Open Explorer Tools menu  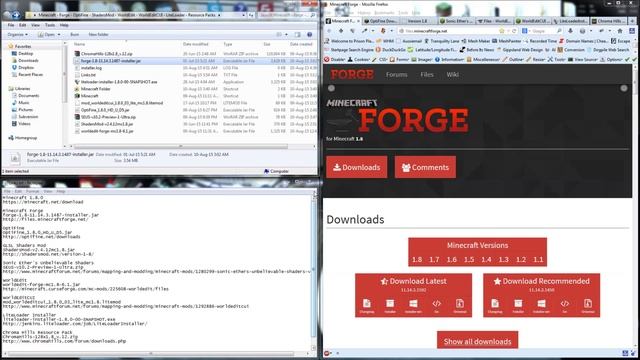click(50, 25)
